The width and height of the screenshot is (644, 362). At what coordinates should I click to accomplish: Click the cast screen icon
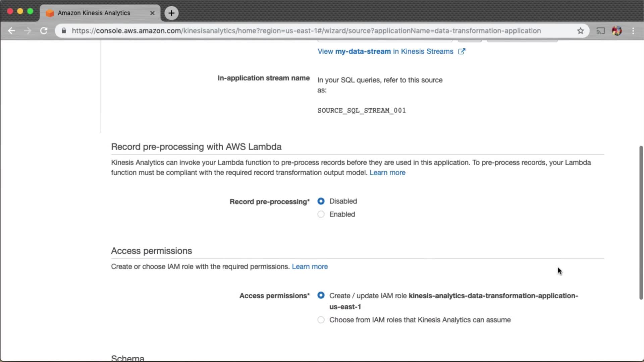pyautogui.click(x=600, y=31)
